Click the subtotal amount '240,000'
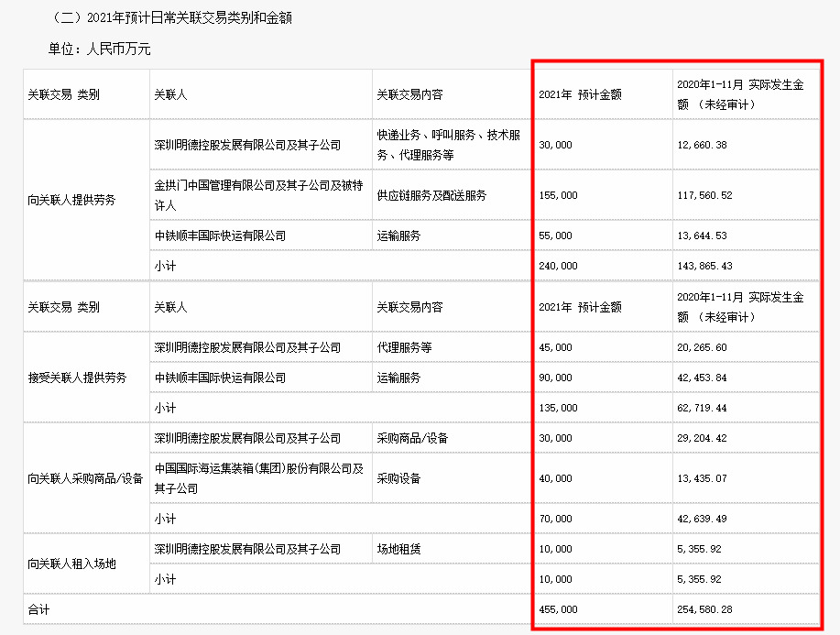Viewport: 840px width, 635px height. point(558,266)
